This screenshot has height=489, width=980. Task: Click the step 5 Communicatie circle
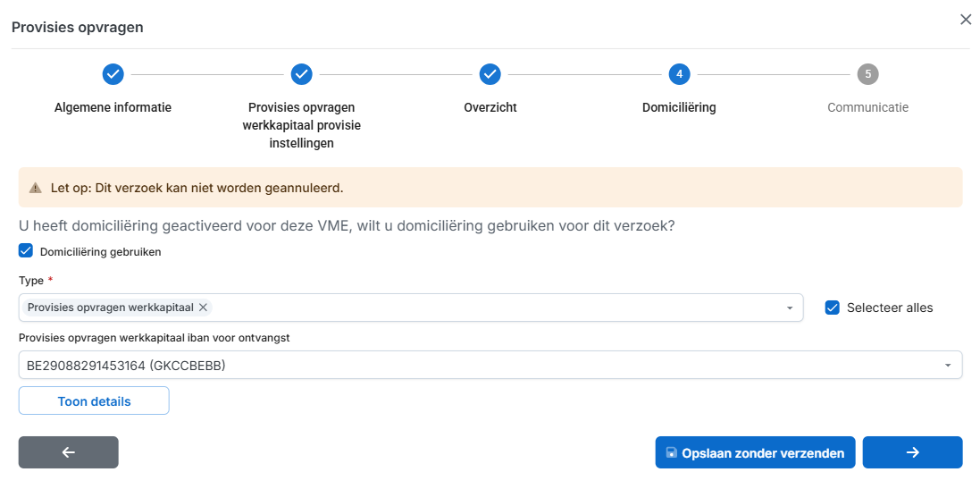tap(867, 74)
